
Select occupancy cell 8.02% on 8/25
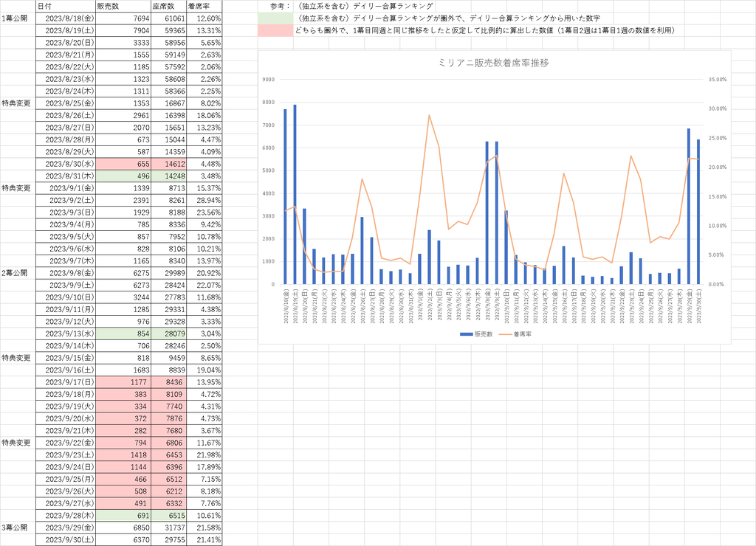pyautogui.click(x=204, y=103)
